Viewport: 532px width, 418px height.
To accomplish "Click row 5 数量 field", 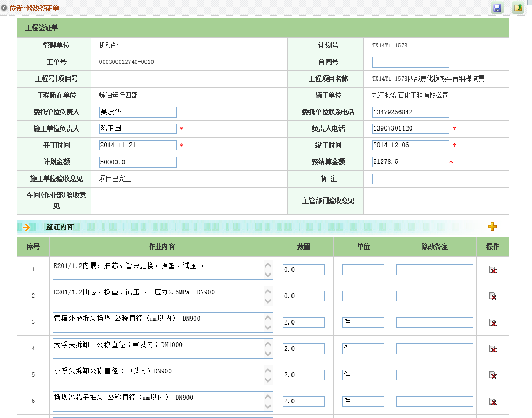I will 304,375.
